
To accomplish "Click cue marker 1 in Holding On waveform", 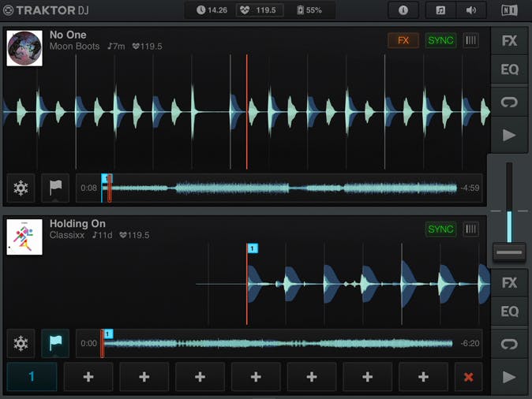I will (253, 248).
